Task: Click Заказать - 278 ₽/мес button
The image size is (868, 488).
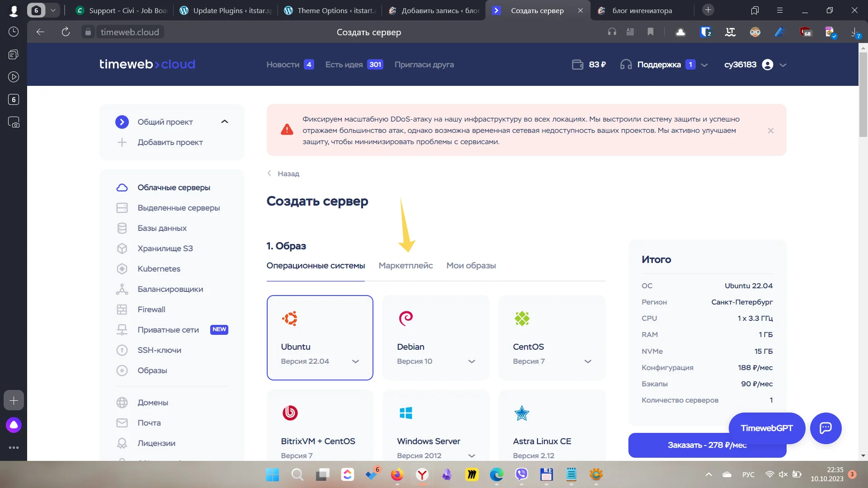Action: pos(707,445)
